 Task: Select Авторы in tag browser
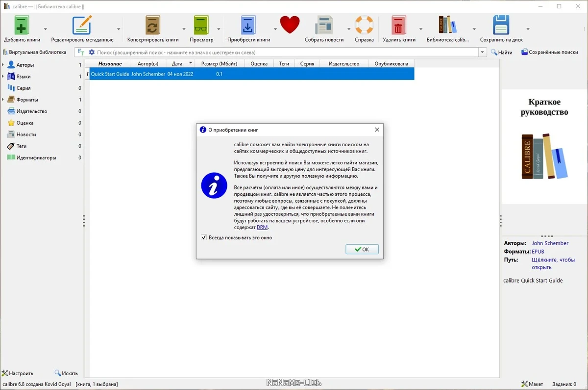point(25,65)
